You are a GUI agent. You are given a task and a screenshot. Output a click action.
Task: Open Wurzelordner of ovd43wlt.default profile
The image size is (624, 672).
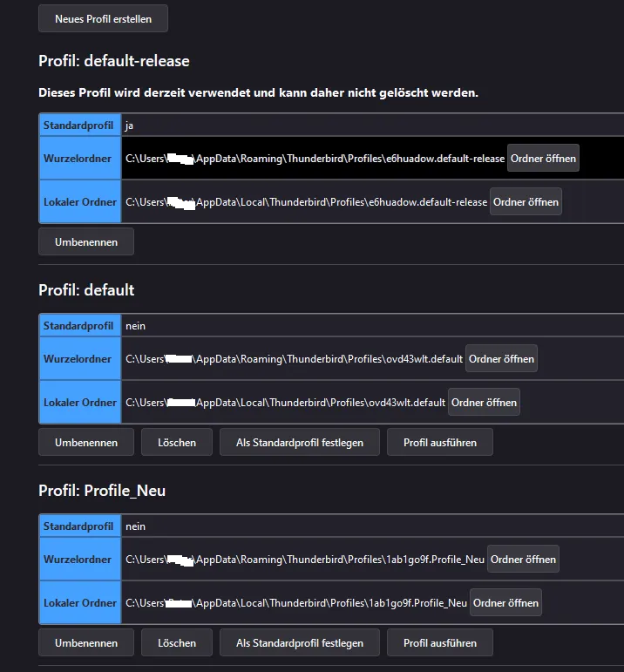click(501, 359)
